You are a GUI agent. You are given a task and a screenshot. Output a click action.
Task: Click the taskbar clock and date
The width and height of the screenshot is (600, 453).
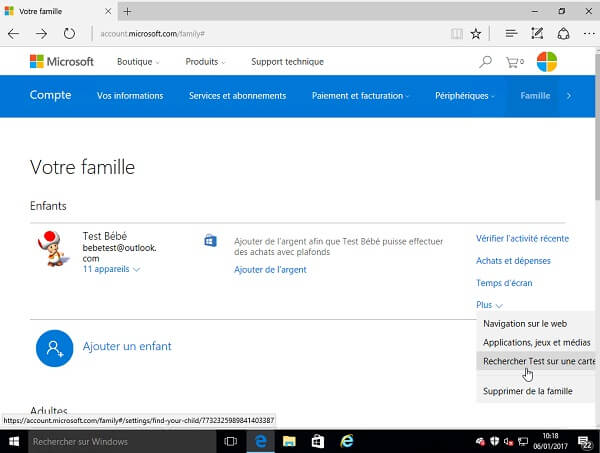point(550,441)
